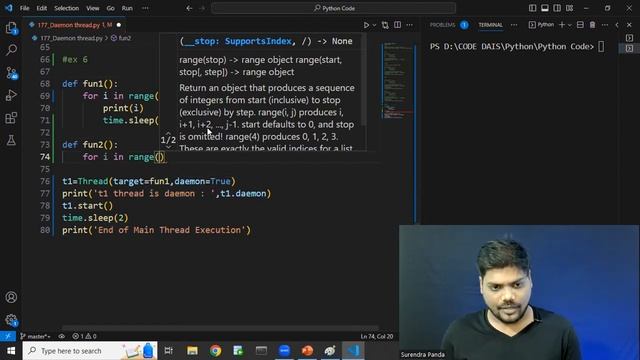Open the Selection menu
Image resolution: width=640 pixels, height=360 pixels.
pos(67,8)
